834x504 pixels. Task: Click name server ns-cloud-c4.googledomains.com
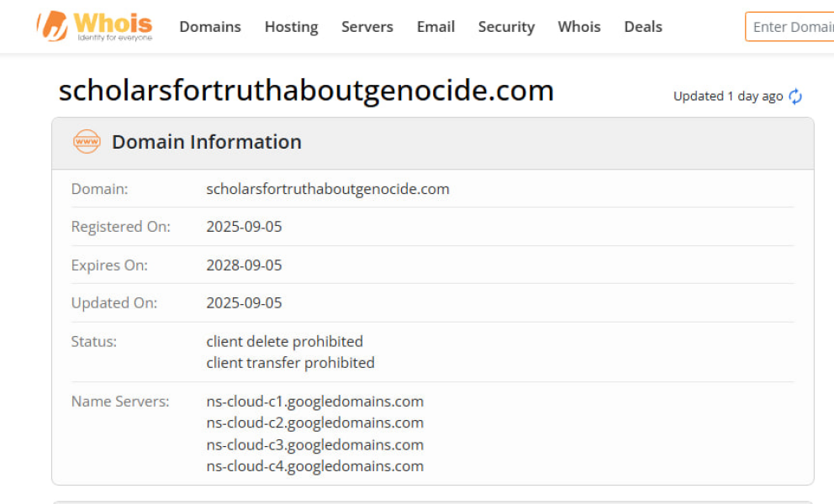point(314,466)
